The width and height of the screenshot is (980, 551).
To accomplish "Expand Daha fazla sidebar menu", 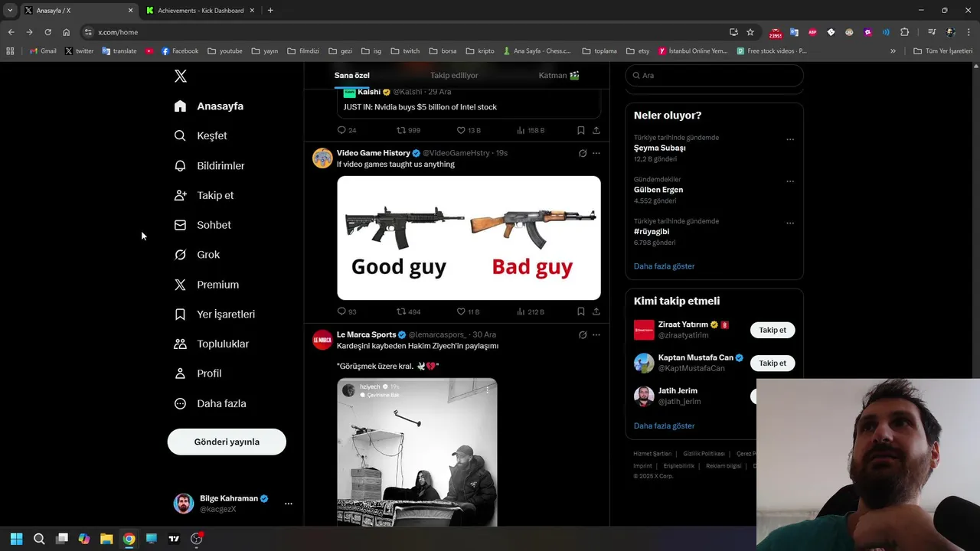I will (210, 403).
